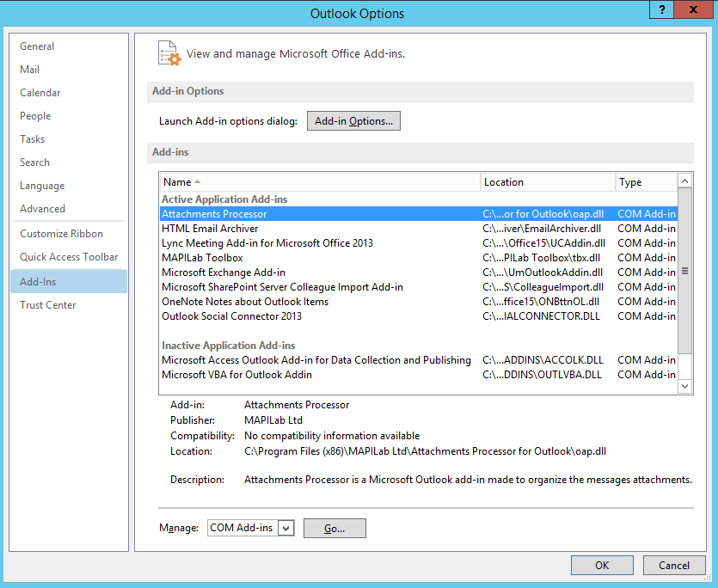Click the Go button
The width and height of the screenshot is (718, 588).
(x=334, y=529)
